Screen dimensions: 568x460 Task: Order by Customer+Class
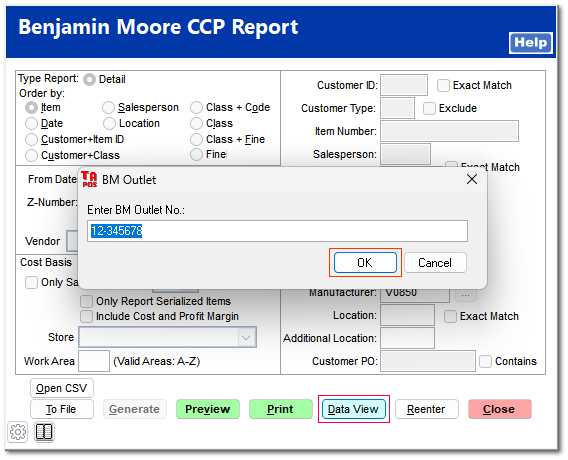[x=32, y=155]
